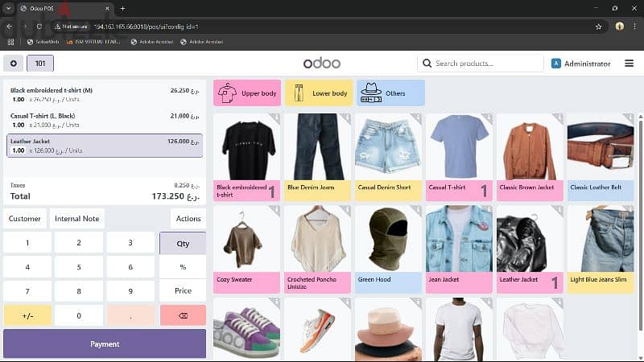This screenshot has width=644, height=362.
Task: Tap numpad key 7
Action: (x=27, y=291)
